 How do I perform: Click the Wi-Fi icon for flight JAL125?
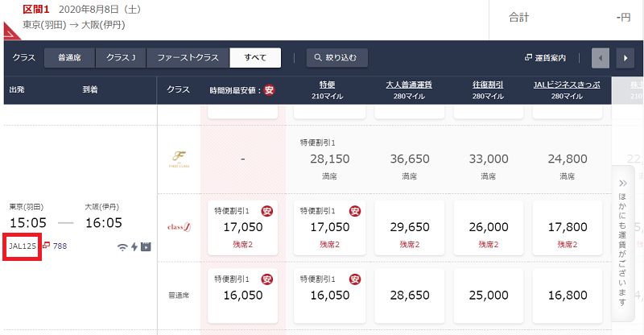tap(122, 247)
